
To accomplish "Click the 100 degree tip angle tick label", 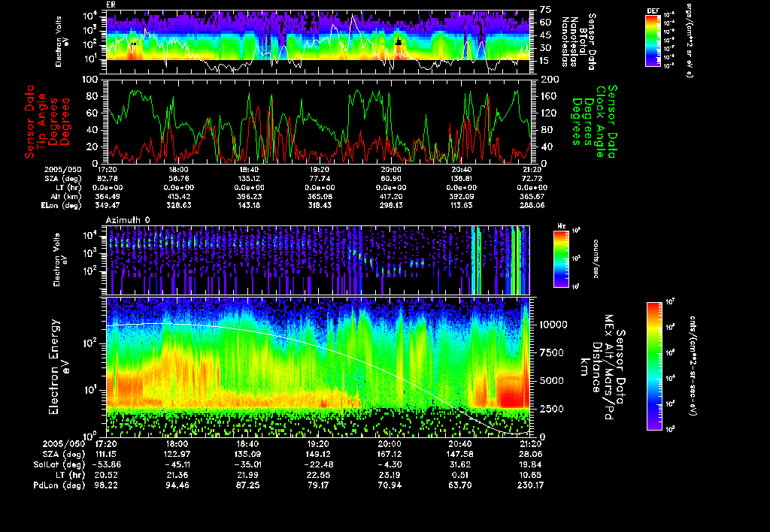I will pos(90,80).
